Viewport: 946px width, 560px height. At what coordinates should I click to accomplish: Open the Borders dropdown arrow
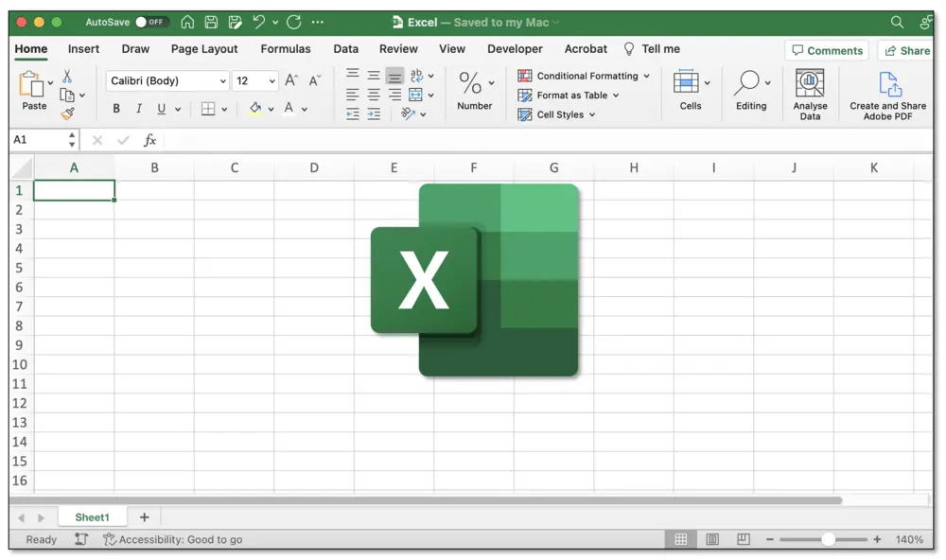point(225,110)
